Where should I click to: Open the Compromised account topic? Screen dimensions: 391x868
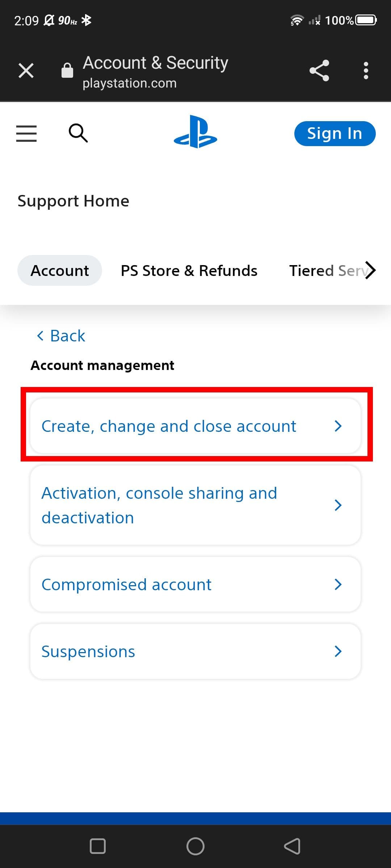195,584
